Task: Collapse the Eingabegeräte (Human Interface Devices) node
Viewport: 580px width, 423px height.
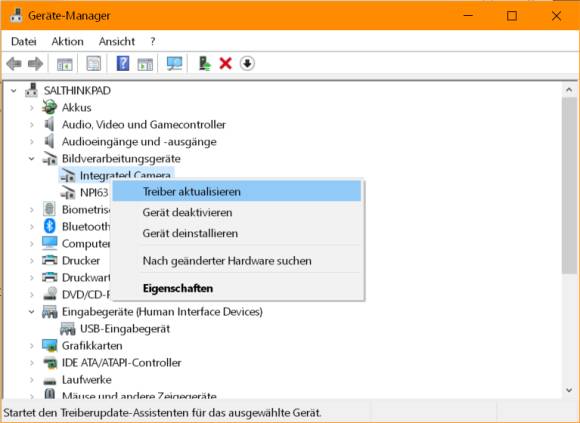Action: 32,312
